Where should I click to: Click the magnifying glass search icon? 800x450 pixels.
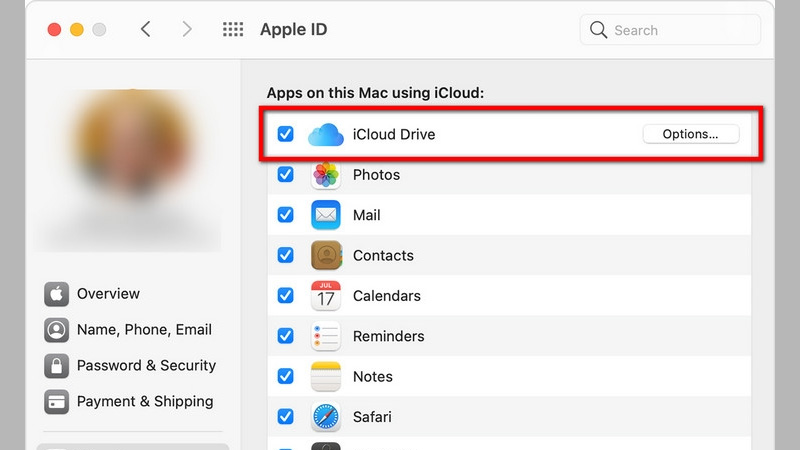click(598, 30)
